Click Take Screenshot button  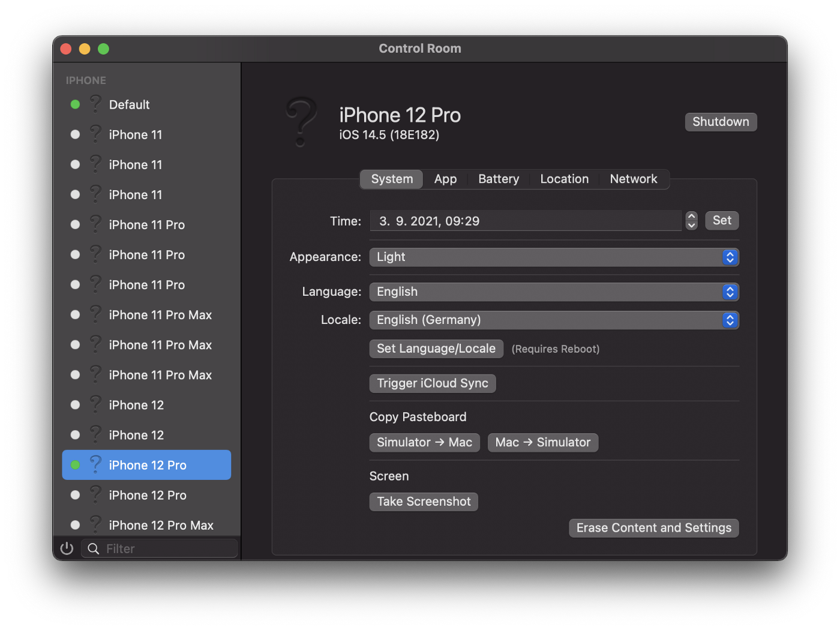(424, 502)
